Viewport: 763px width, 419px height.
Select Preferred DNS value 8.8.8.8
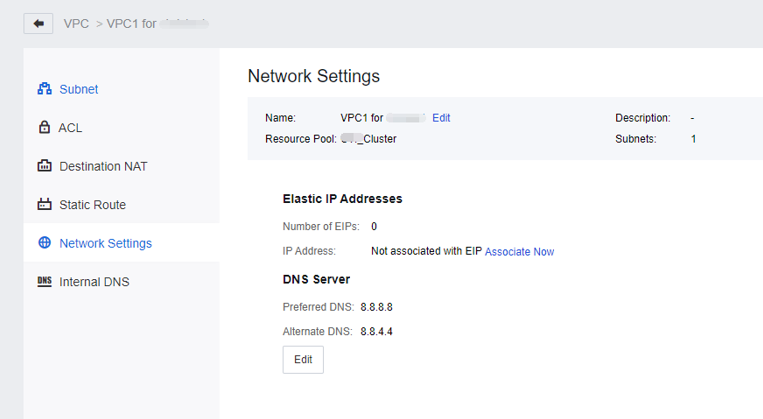click(x=377, y=307)
